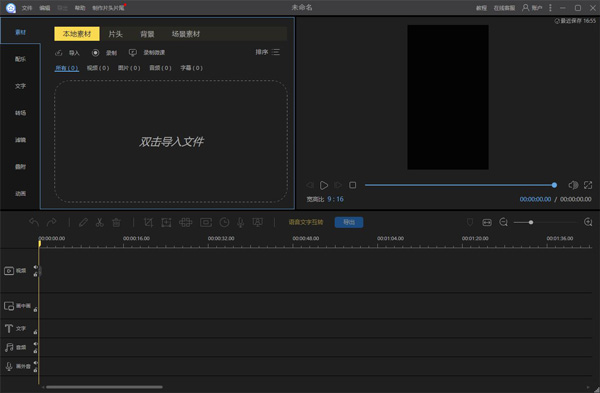Redo using the curved right arrow icon
This screenshot has width=600, height=393.
tap(51, 222)
